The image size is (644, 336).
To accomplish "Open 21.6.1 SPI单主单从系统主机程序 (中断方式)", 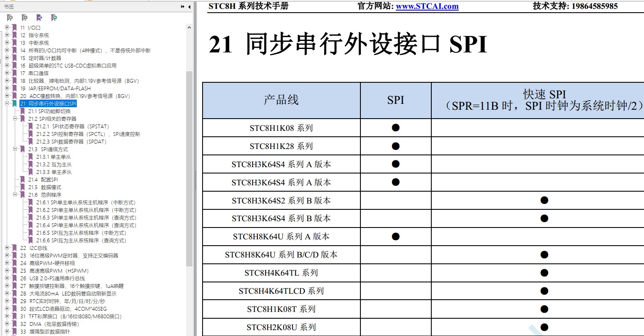I will click(x=86, y=203).
